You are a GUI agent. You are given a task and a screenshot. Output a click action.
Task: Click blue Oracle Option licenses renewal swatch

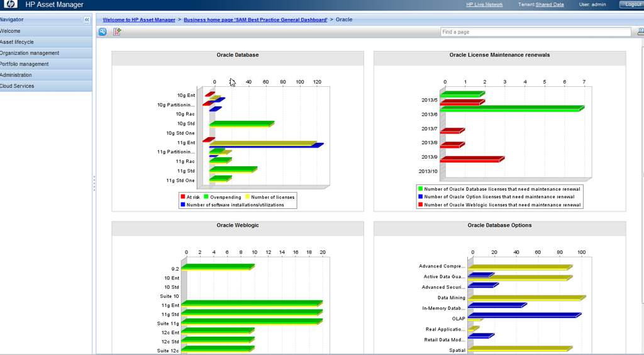(420, 197)
